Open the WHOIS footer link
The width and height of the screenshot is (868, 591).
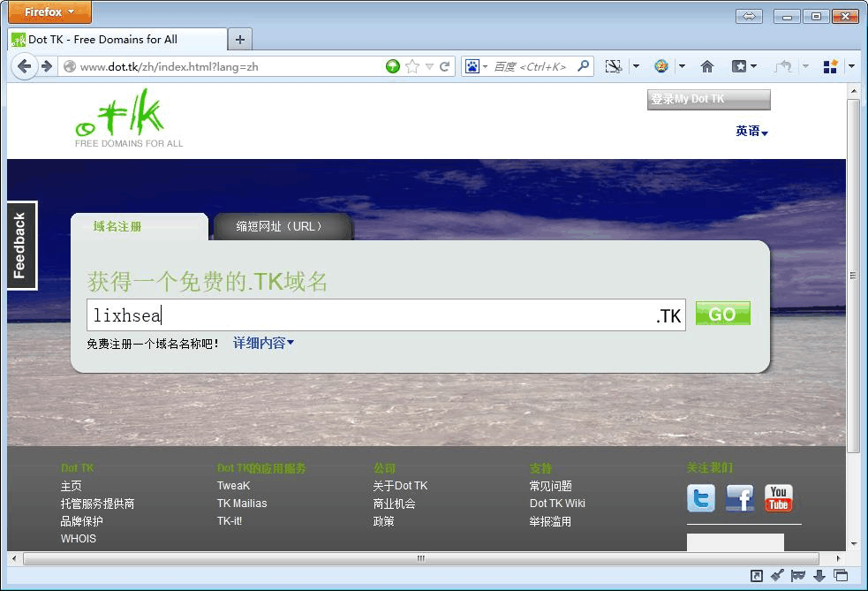[79, 539]
